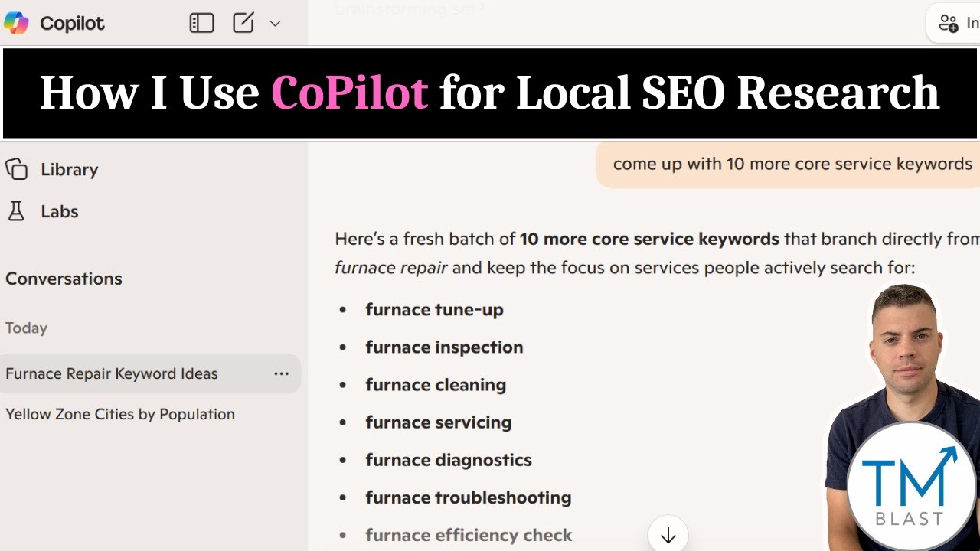Click the 'furnace inspection' keyword
This screenshot has height=551, width=980.
(x=444, y=347)
